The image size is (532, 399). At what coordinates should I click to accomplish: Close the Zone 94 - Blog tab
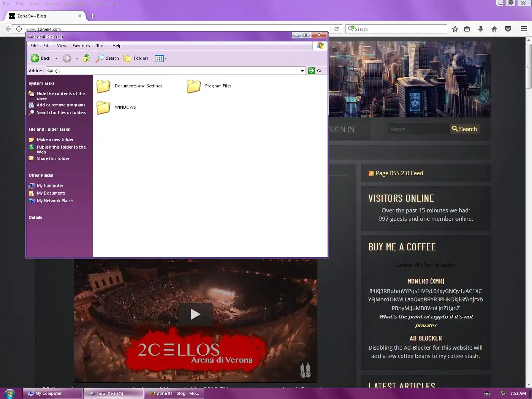click(80, 16)
